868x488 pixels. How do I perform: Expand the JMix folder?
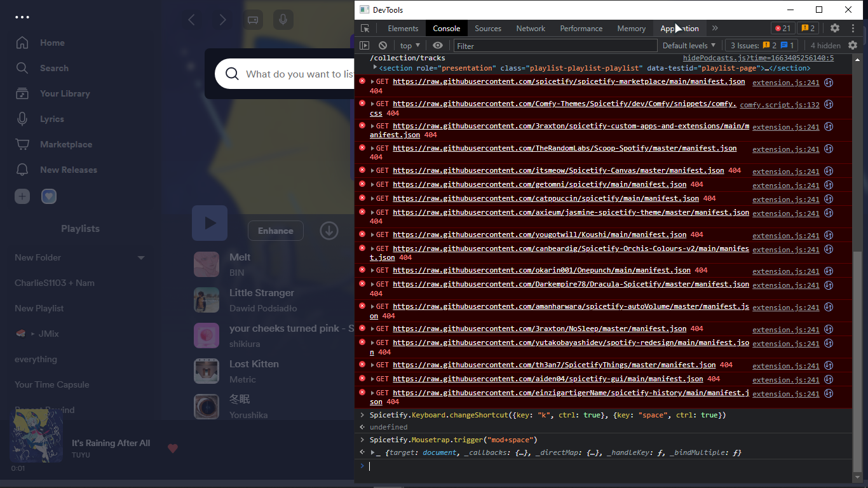[x=32, y=334]
